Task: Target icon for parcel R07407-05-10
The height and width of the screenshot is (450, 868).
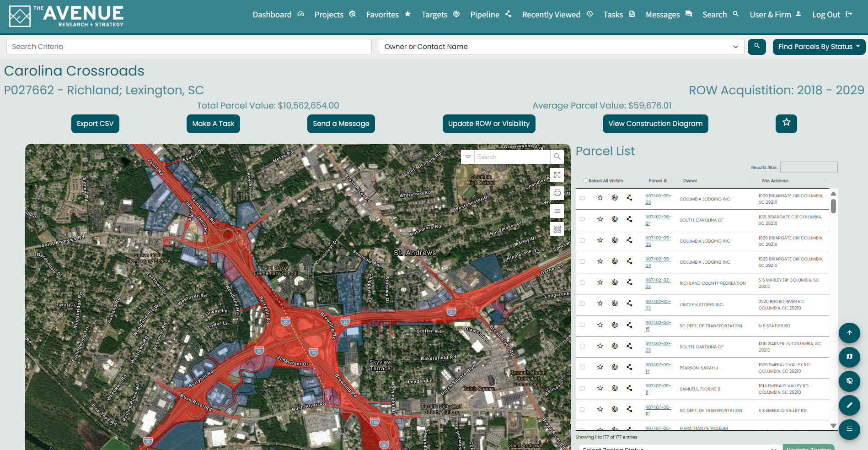Action: click(615, 409)
